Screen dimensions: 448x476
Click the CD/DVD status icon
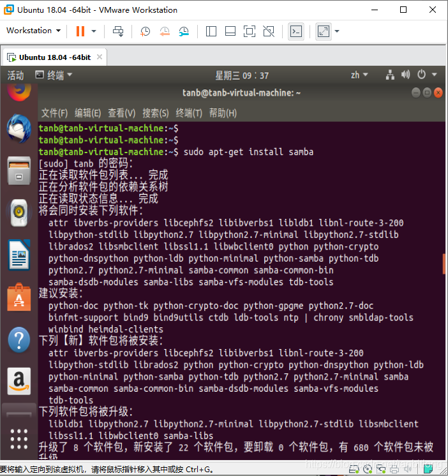point(368,470)
